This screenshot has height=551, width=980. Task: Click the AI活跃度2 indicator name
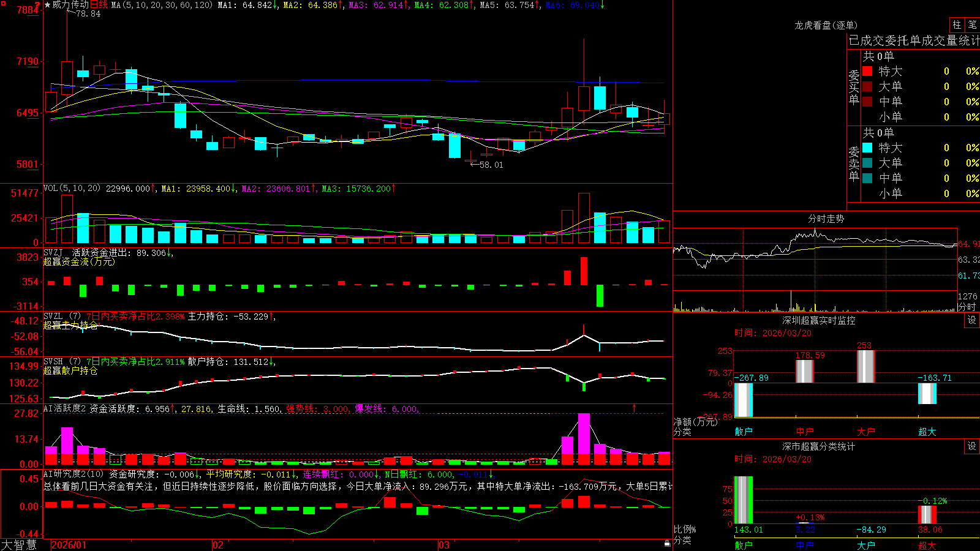(x=65, y=408)
